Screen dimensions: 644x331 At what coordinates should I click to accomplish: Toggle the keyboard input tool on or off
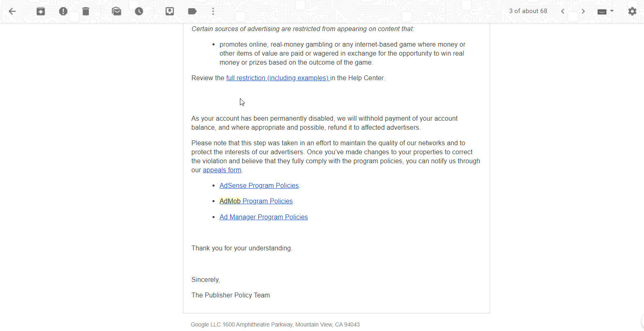tap(602, 11)
